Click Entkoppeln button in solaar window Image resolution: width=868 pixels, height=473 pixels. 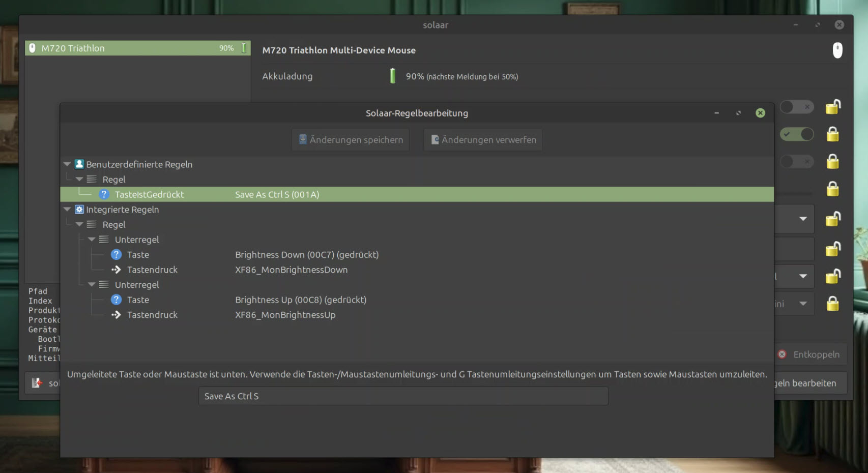(811, 354)
